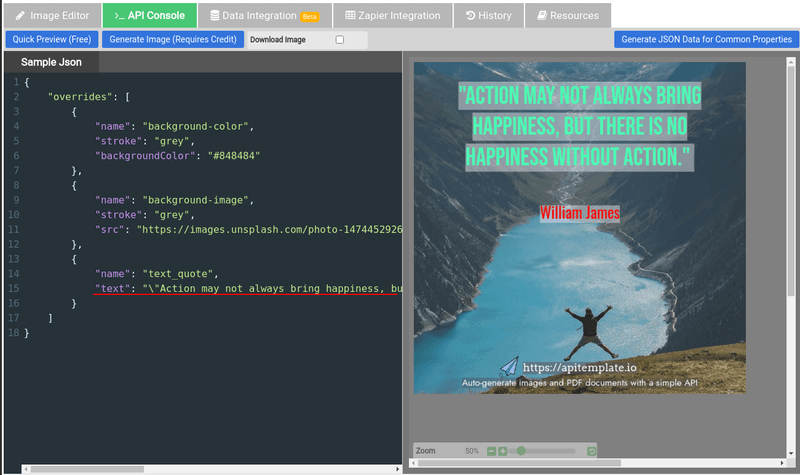Click Generate JSON Data for Common Properties

[x=706, y=39]
